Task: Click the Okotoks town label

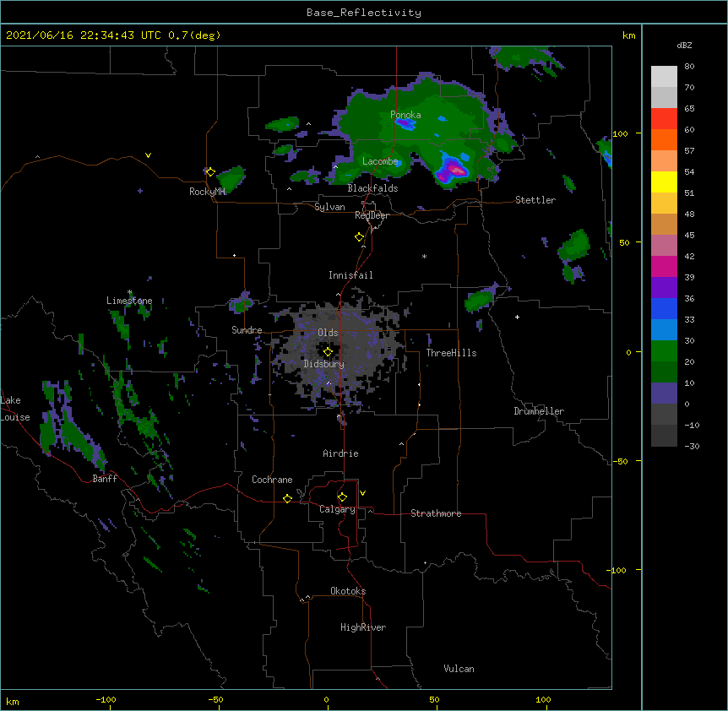Action: [348, 591]
